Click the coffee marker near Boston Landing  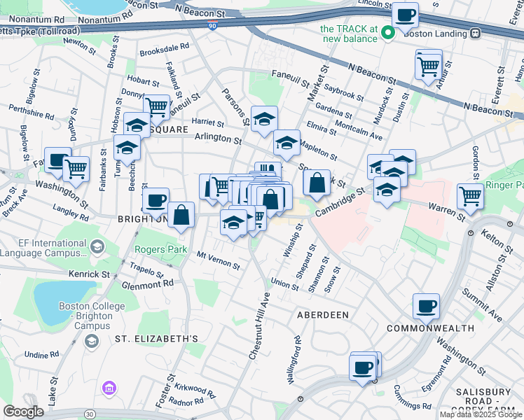[404, 15]
